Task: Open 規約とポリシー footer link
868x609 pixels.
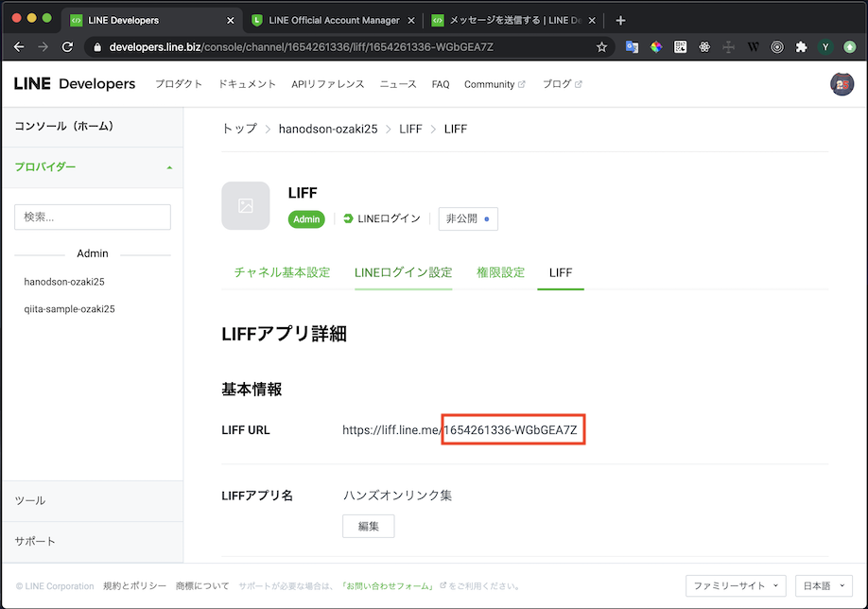Action: pos(134,585)
